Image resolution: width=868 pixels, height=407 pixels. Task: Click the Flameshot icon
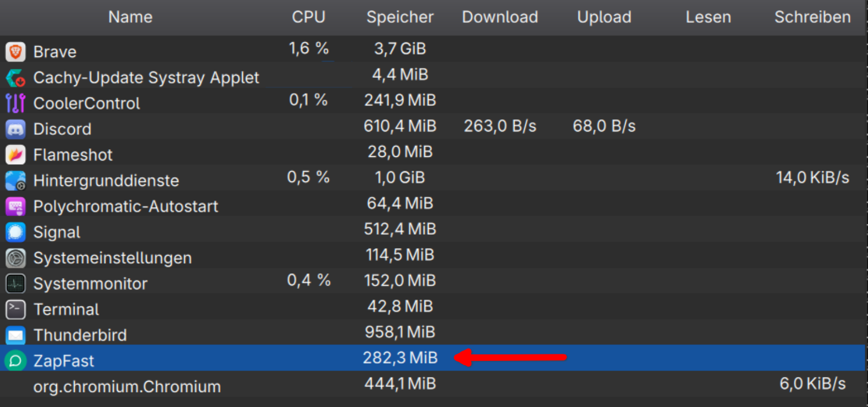point(16,155)
